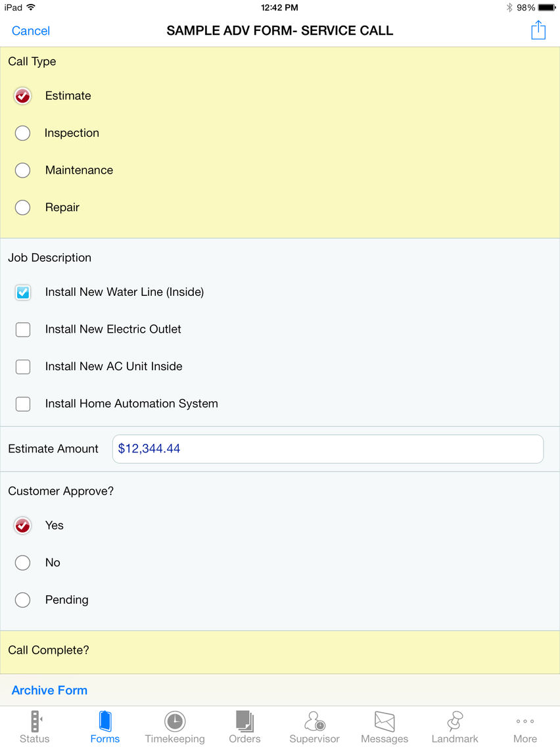Viewport: 560px width, 747px height.
Task: Select Yes for Customer Approve
Action: 22,525
